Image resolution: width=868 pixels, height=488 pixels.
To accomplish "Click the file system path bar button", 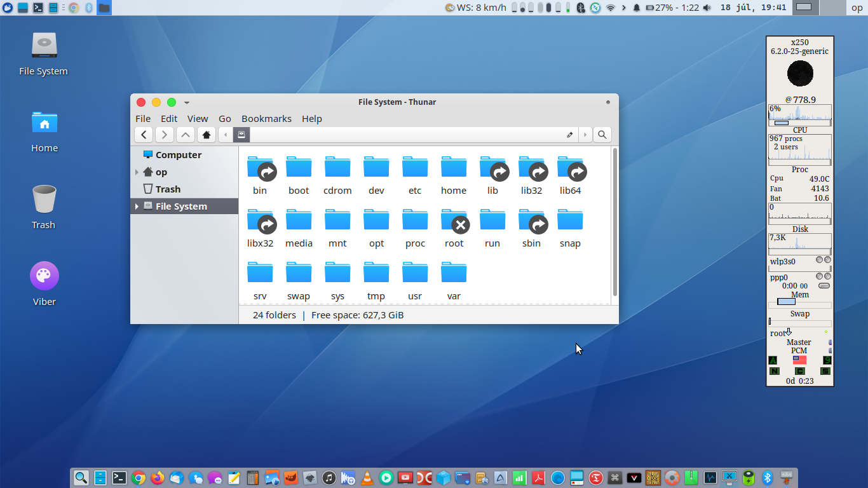I will [x=241, y=135].
